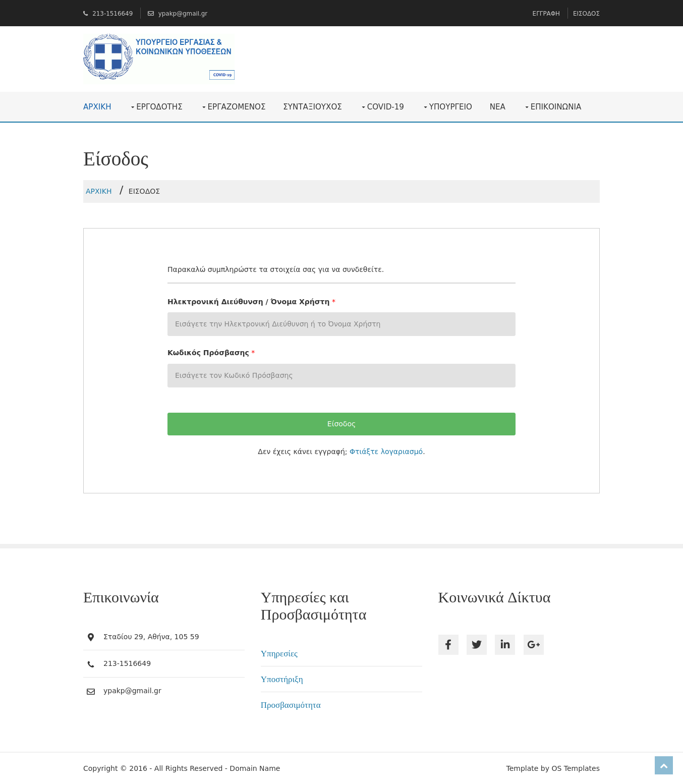Click ΕΙΣΟΔΟΣ in the top bar

[x=586, y=14]
